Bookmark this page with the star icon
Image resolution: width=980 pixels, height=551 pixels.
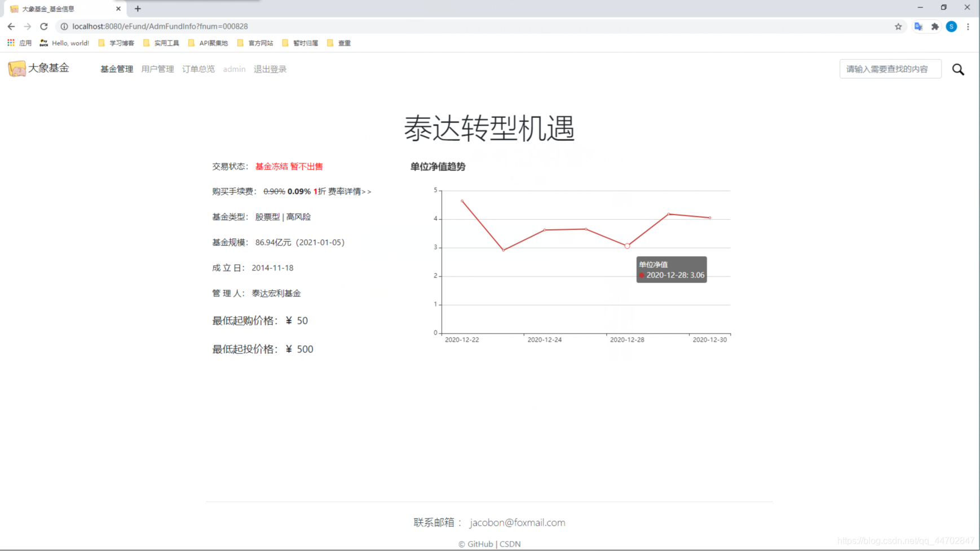point(898,26)
